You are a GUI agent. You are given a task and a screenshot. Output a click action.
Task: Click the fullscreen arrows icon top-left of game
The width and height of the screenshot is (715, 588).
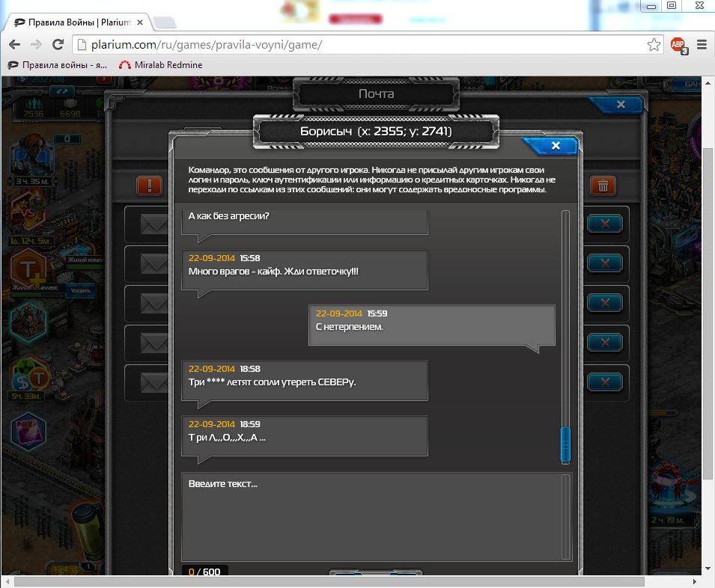click(62, 91)
